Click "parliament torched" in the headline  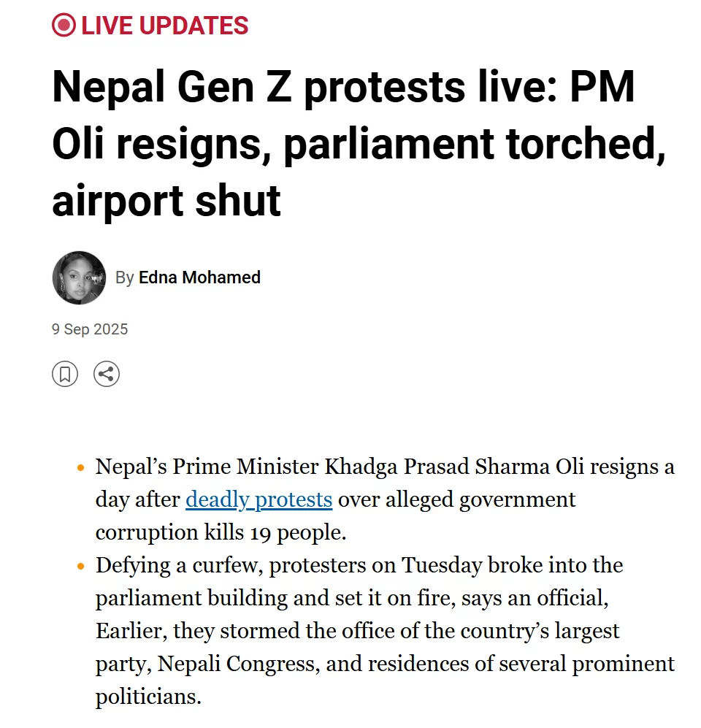tap(475, 143)
